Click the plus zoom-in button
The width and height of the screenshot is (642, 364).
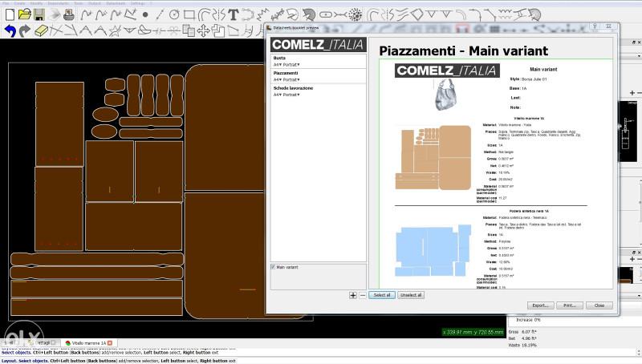coord(353,295)
